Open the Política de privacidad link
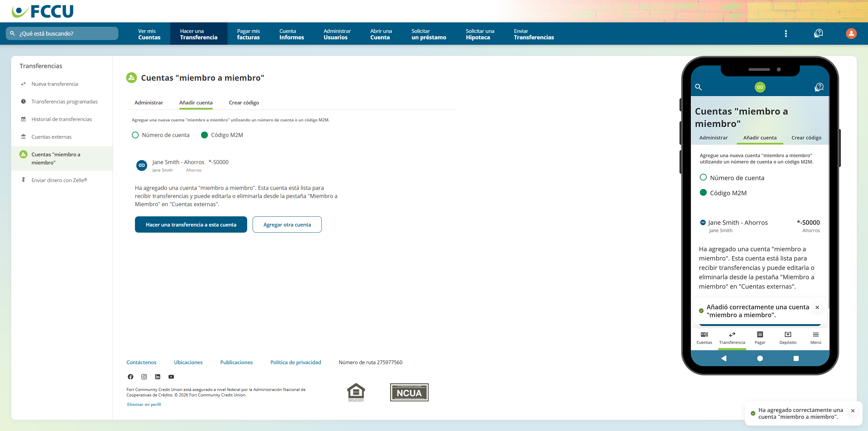This screenshot has height=431, width=868. [x=296, y=362]
